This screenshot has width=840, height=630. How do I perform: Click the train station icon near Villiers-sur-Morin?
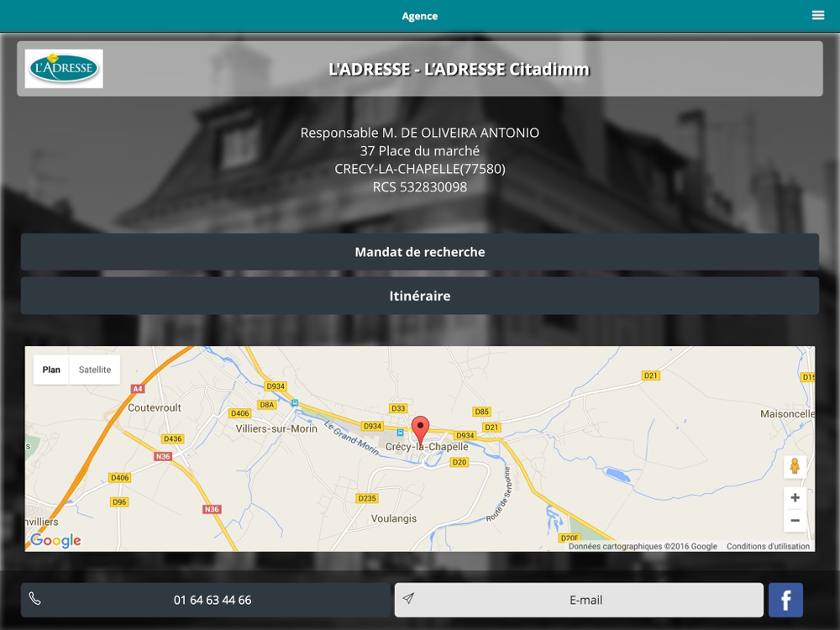click(295, 403)
